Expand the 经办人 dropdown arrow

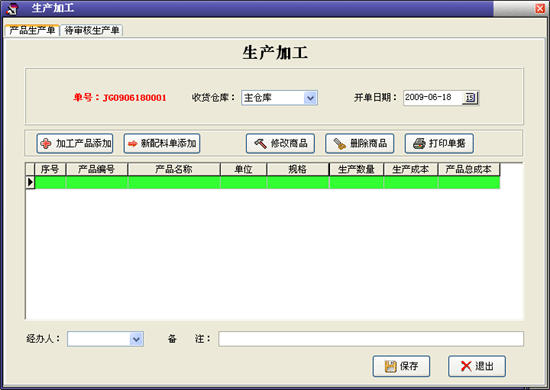[x=136, y=339]
